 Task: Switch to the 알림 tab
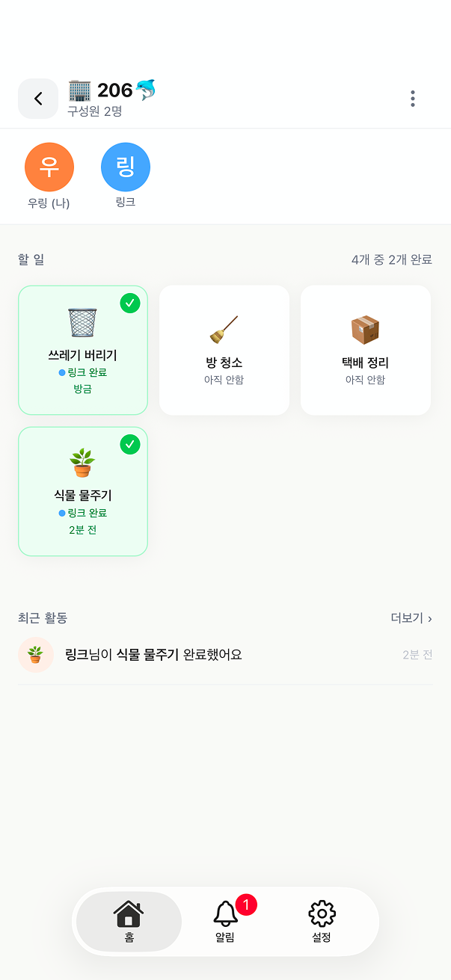pos(225,922)
